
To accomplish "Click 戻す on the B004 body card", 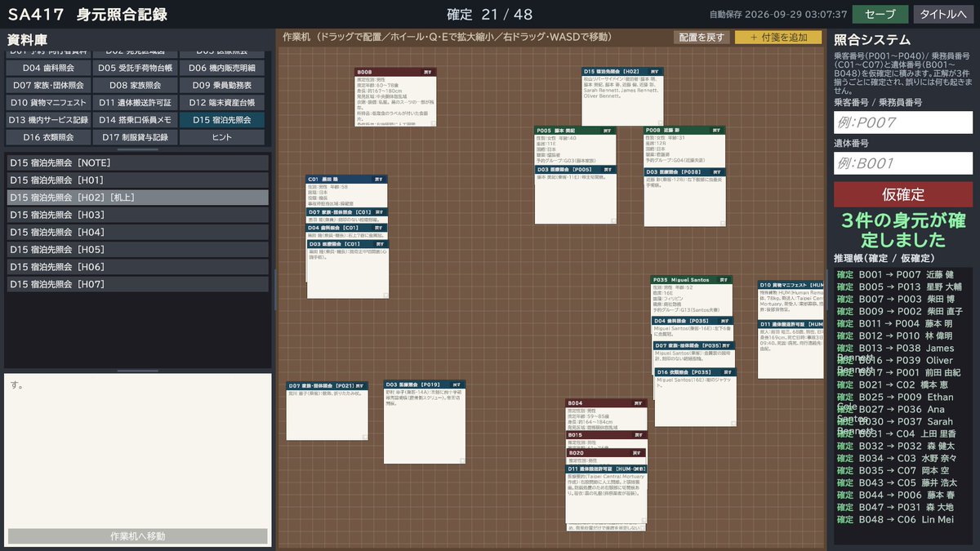I will [x=638, y=403].
